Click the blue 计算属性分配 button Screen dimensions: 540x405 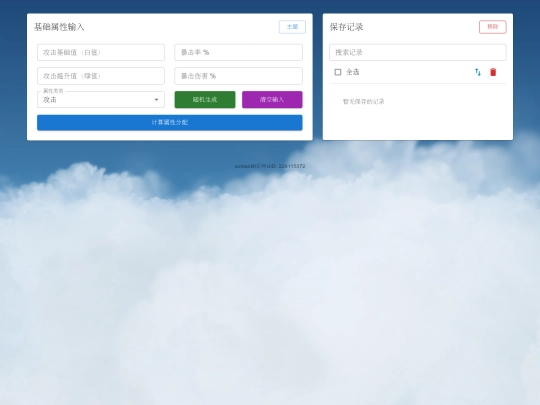click(x=170, y=123)
